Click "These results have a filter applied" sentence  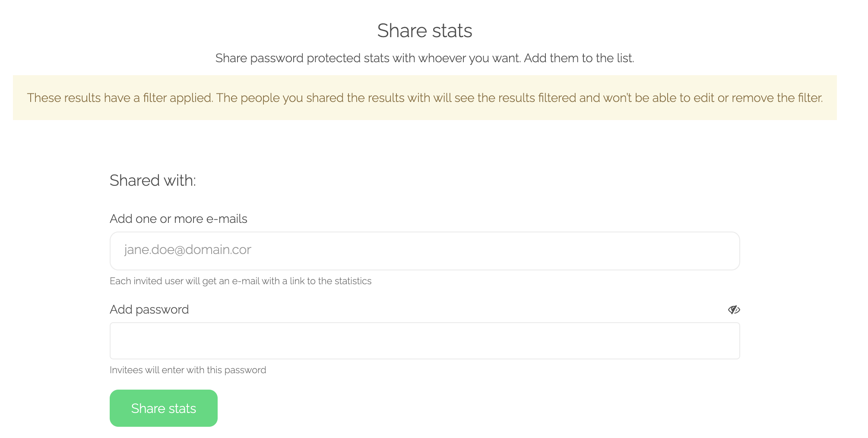coord(120,98)
